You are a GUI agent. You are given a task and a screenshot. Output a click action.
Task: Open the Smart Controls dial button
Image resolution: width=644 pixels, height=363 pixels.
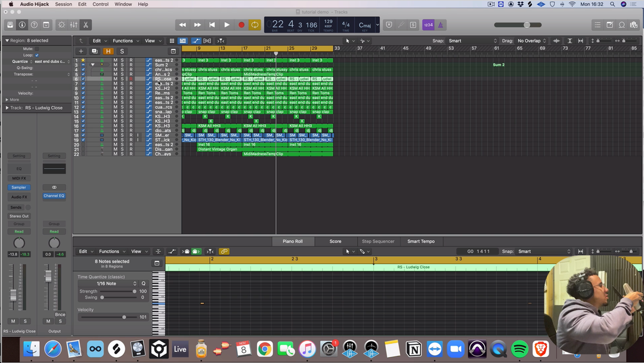(61, 25)
